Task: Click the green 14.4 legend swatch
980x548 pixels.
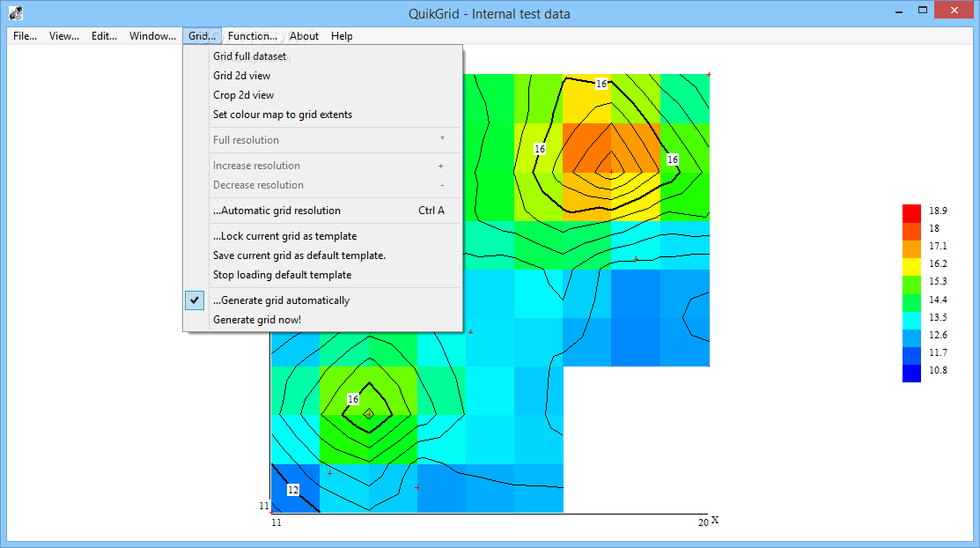Action: coord(911,303)
